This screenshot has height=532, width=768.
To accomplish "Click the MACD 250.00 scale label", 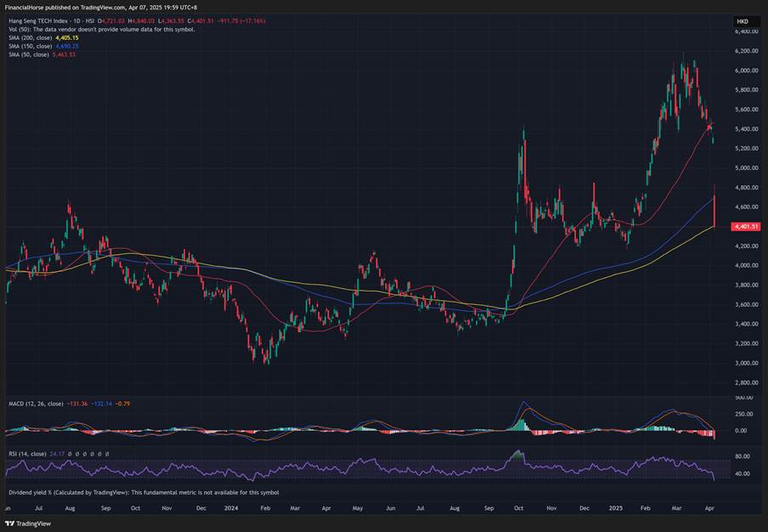I will click(x=743, y=414).
